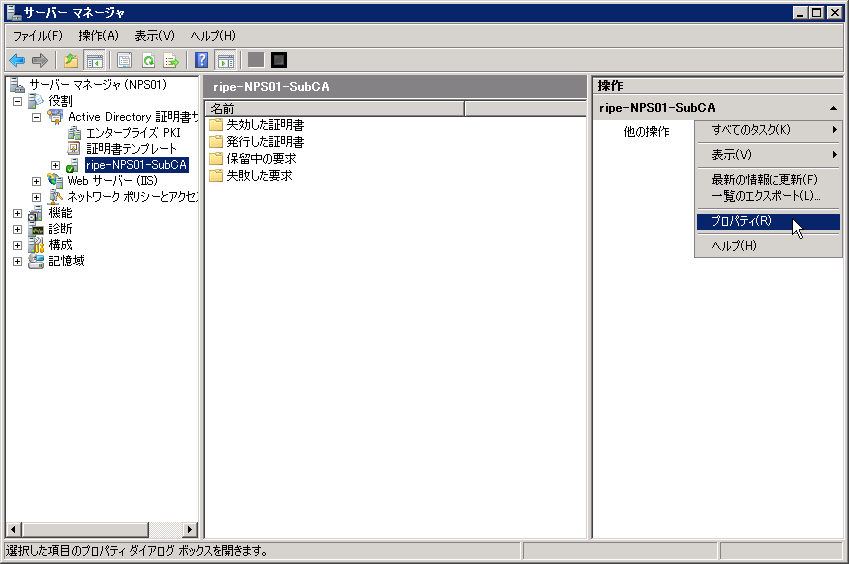Screen dimensions: 849x564
Task: Open the 発行した証明書 folder
Action: point(265,142)
